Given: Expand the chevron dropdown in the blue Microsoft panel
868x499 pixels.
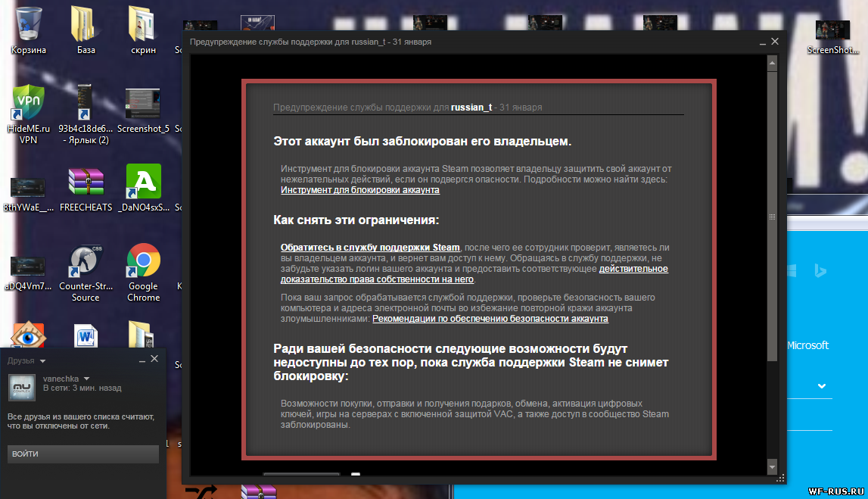Looking at the screenshot, I should point(822,386).
